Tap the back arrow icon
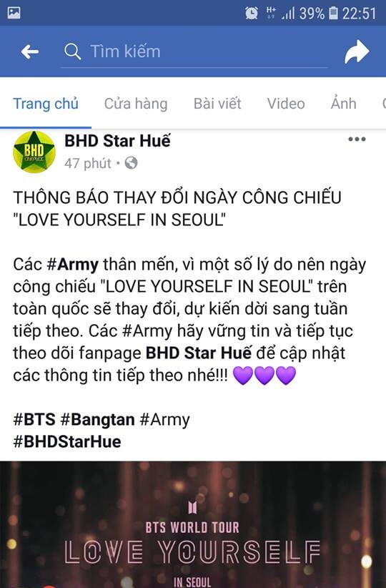Screen dimensions: 386x588 (29, 52)
